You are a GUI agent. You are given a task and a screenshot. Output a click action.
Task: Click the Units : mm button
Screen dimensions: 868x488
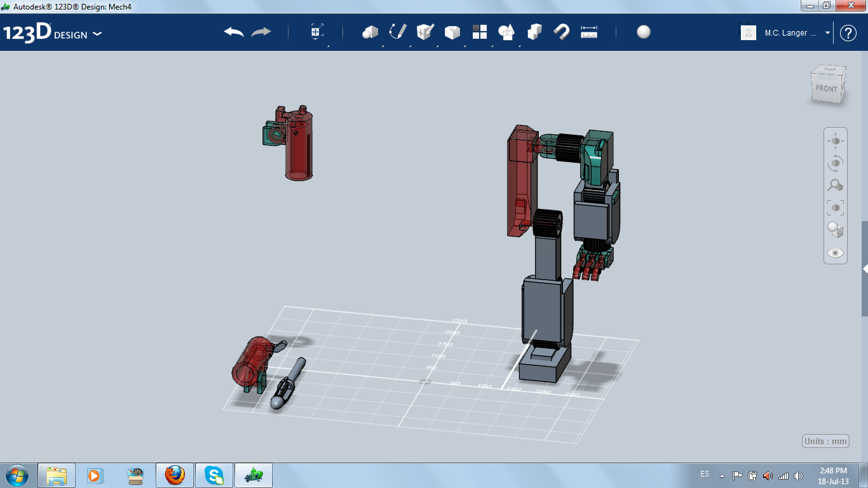click(825, 440)
